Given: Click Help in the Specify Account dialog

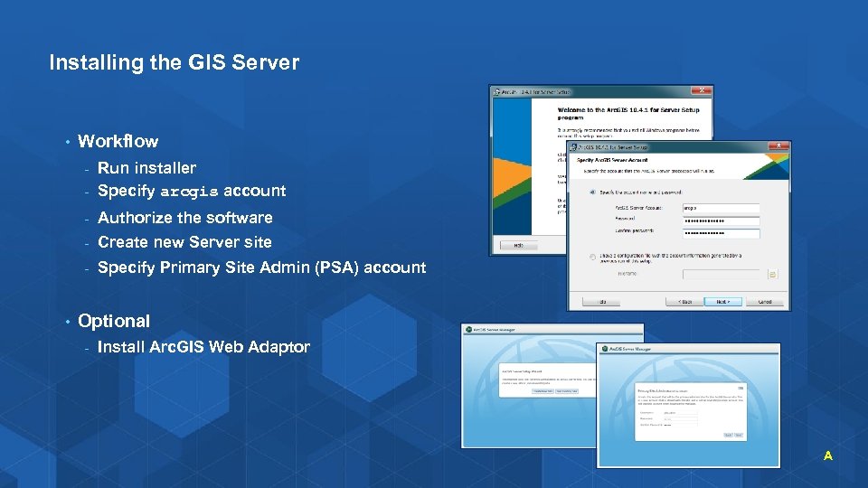Looking at the screenshot, I should click(x=602, y=302).
